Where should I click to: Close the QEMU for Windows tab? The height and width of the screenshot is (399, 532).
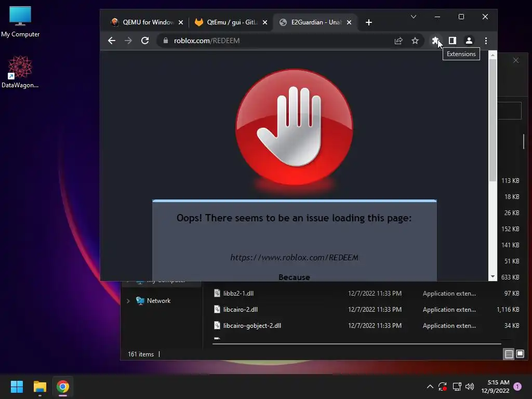pos(181,22)
